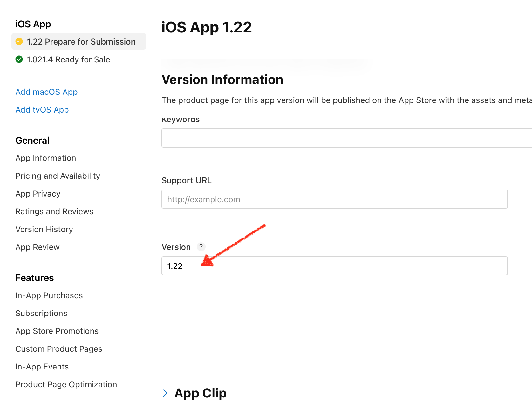Image resolution: width=532 pixels, height=414 pixels.
Task: Click the Add macOS App link
Action: click(46, 92)
